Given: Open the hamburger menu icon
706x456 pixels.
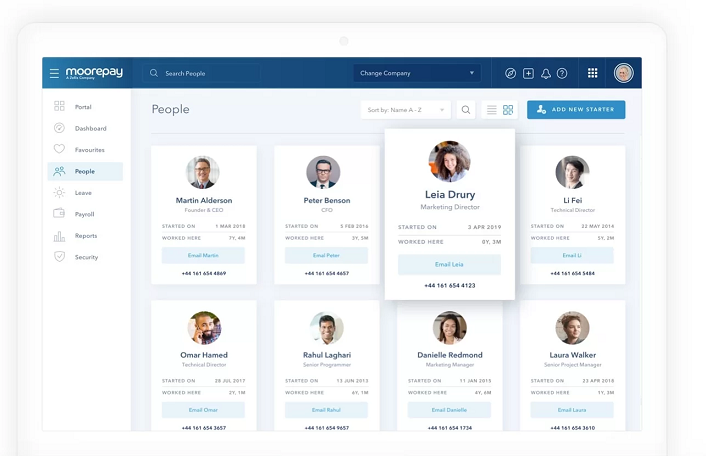Looking at the screenshot, I should coord(54,73).
